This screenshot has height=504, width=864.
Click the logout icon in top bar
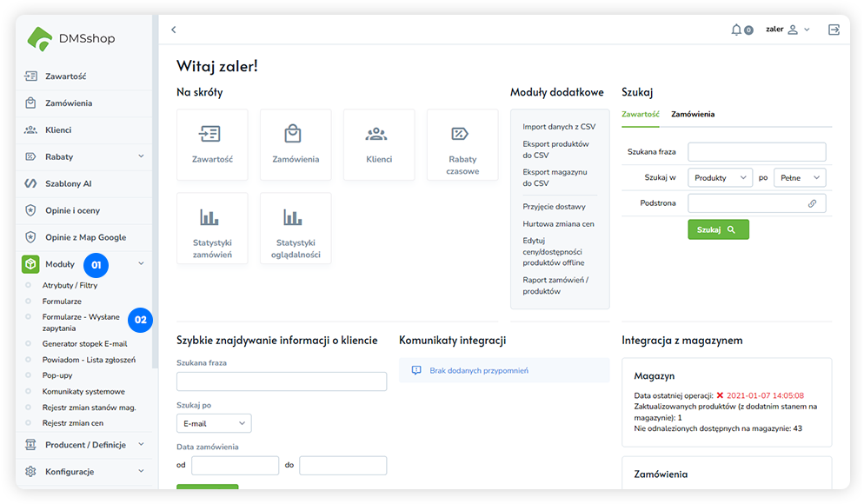[834, 30]
